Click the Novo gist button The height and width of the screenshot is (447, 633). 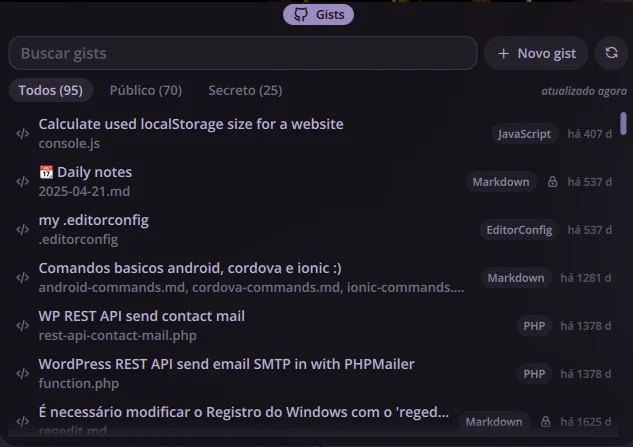point(536,53)
